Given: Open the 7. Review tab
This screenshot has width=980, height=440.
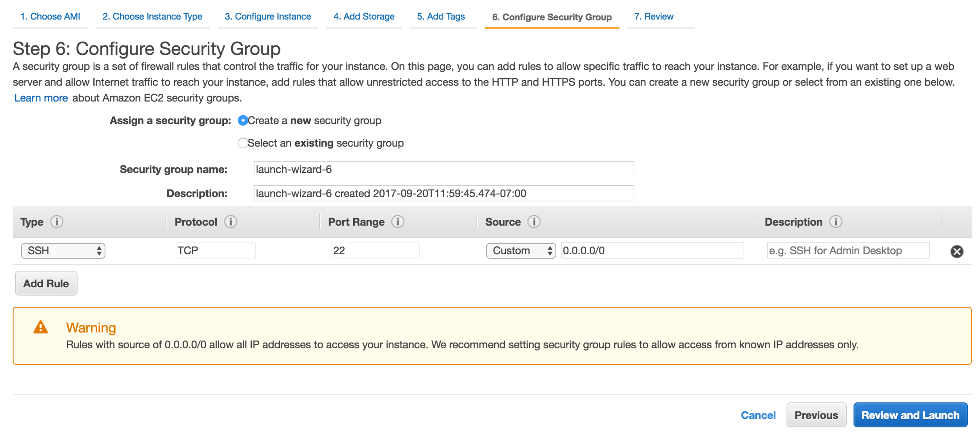Looking at the screenshot, I should pos(653,16).
